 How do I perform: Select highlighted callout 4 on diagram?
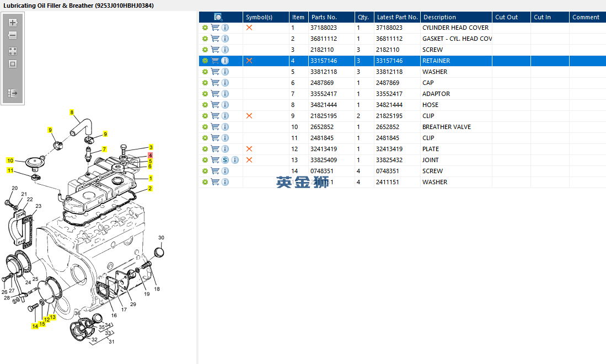pyautogui.click(x=150, y=156)
